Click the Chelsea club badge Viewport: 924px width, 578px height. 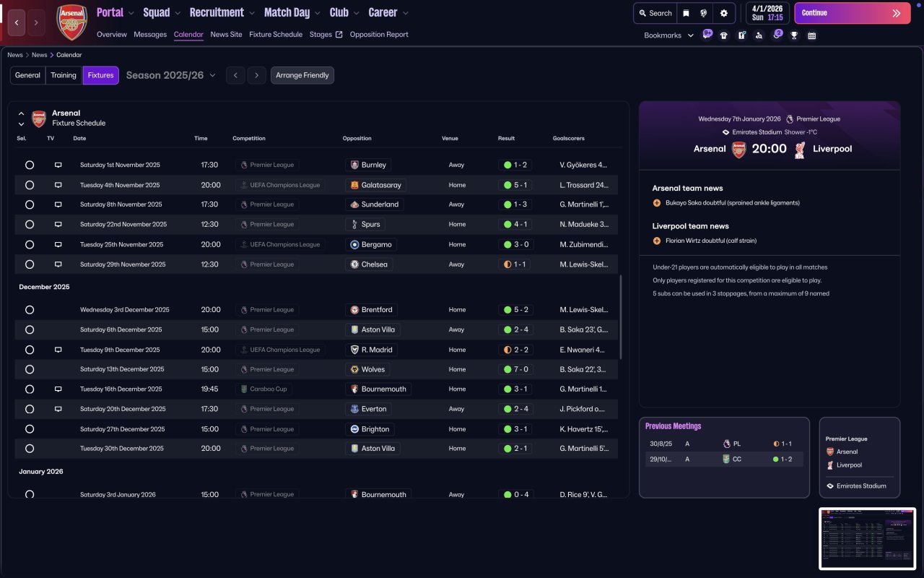pyautogui.click(x=354, y=264)
